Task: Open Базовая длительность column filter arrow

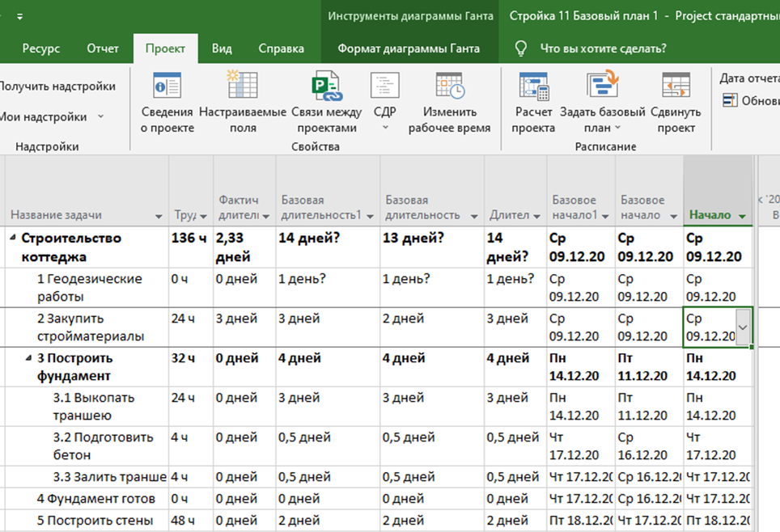Action: coord(474,217)
